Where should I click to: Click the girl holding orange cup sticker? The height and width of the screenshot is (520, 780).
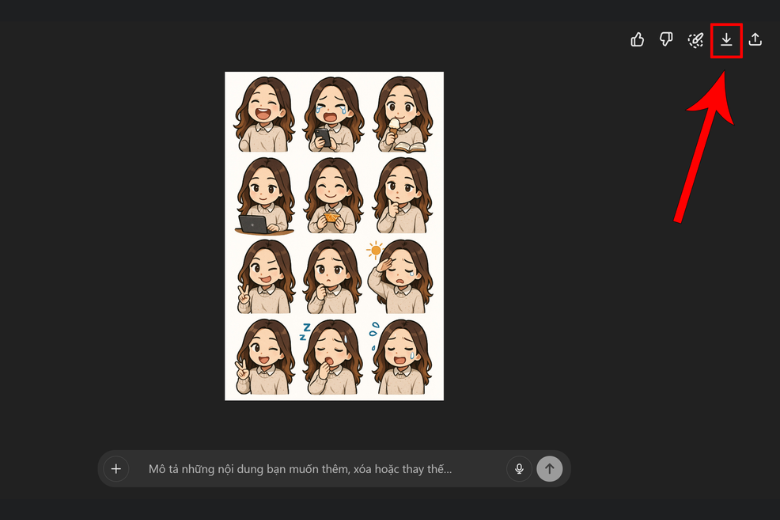point(334,196)
